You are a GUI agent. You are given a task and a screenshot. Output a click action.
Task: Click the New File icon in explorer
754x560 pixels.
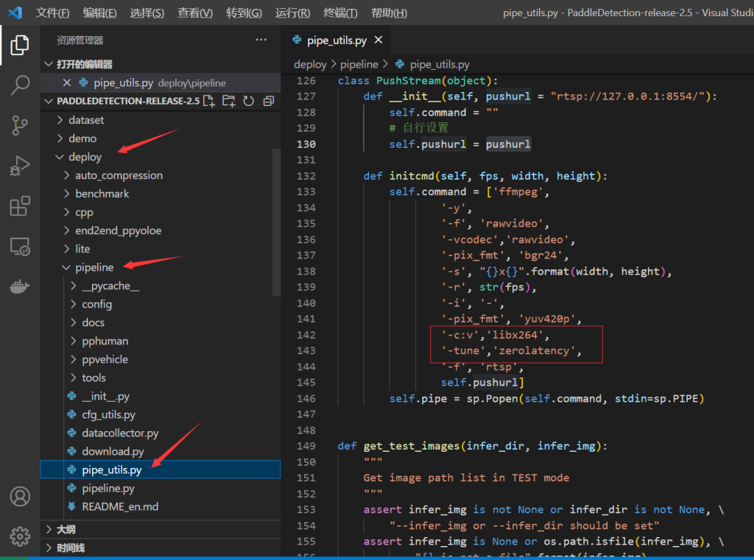[209, 101]
